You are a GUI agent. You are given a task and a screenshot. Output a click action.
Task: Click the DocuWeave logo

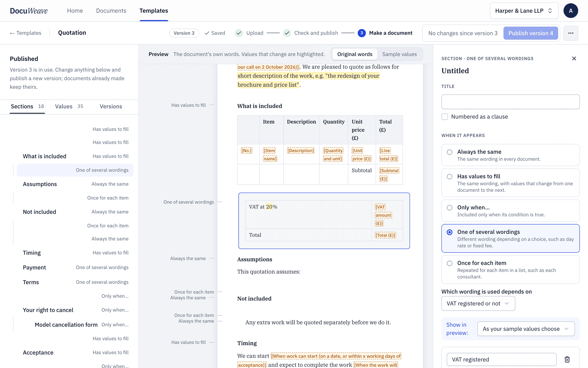pos(29,11)
